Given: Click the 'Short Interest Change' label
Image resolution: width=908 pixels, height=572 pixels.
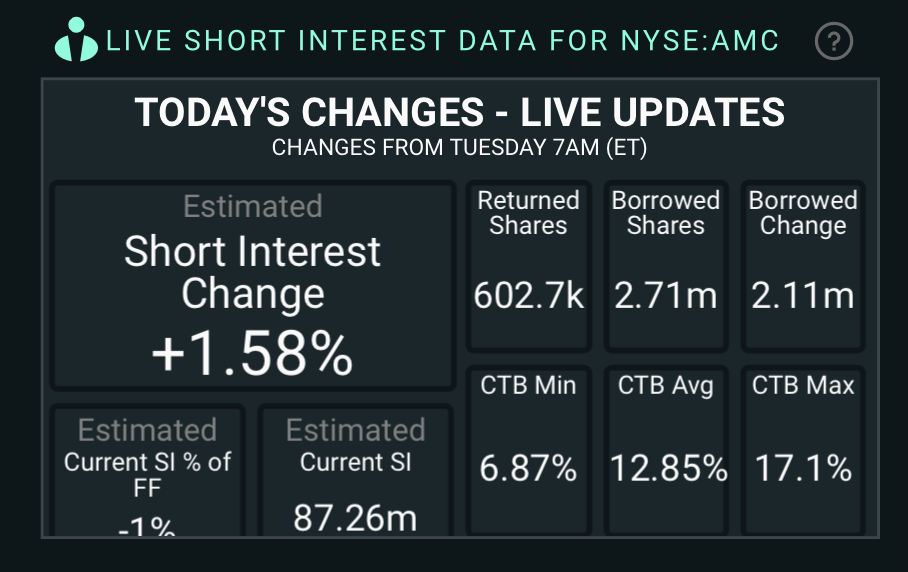Looking at the screenshot, I should point(252,272).
